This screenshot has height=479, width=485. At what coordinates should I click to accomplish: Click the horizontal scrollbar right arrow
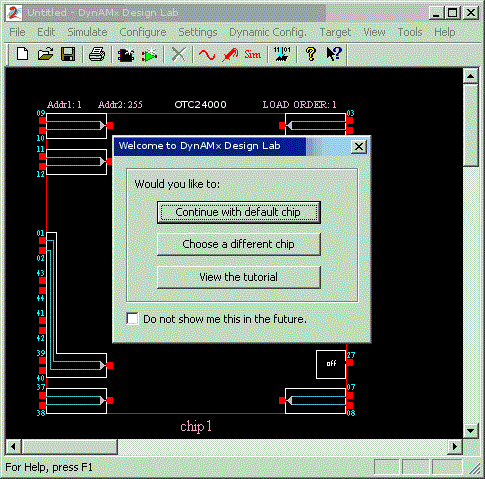455,447
